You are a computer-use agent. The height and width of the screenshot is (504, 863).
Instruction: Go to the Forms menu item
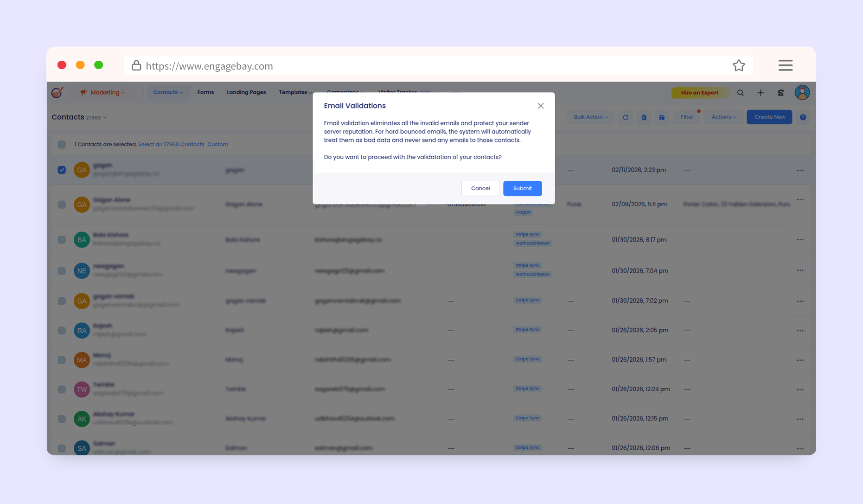coord(205,92)
